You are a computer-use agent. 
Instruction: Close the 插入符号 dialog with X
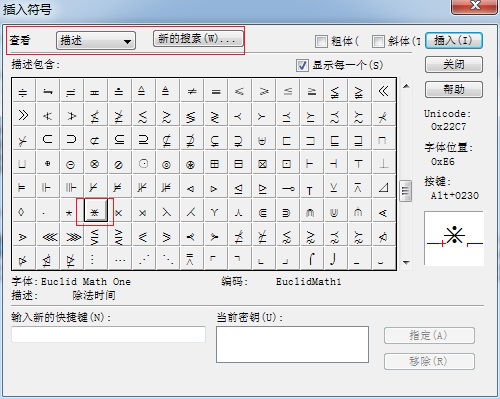tap(474, 6)
